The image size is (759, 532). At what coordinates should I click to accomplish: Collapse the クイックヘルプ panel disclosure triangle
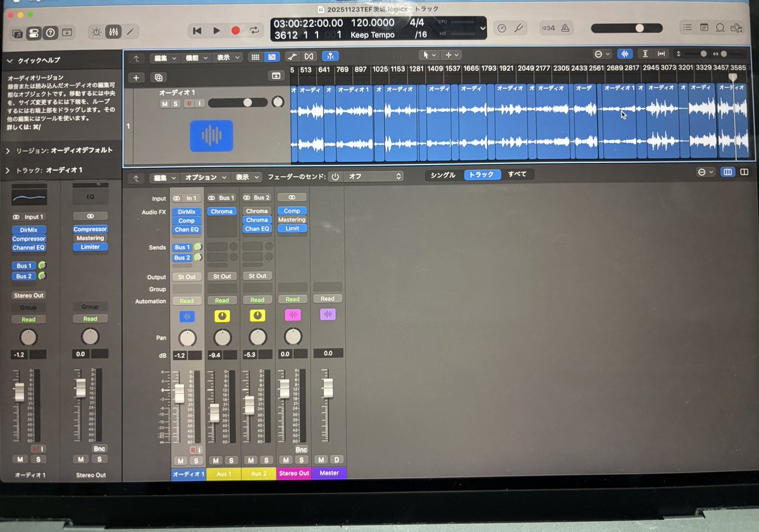11,60
